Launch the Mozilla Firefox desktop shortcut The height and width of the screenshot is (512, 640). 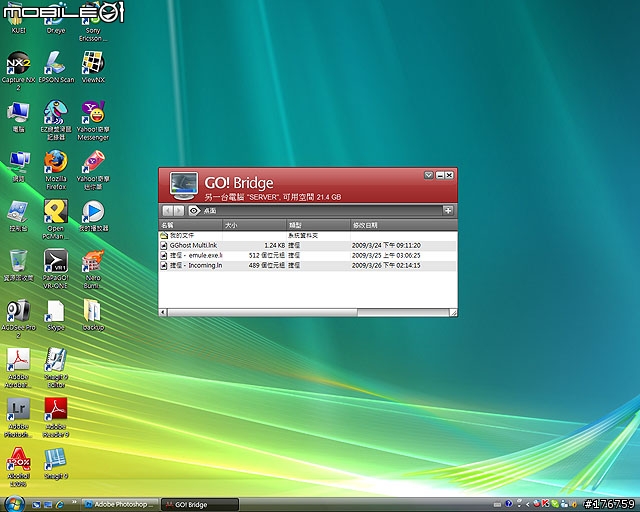[56, 170]
